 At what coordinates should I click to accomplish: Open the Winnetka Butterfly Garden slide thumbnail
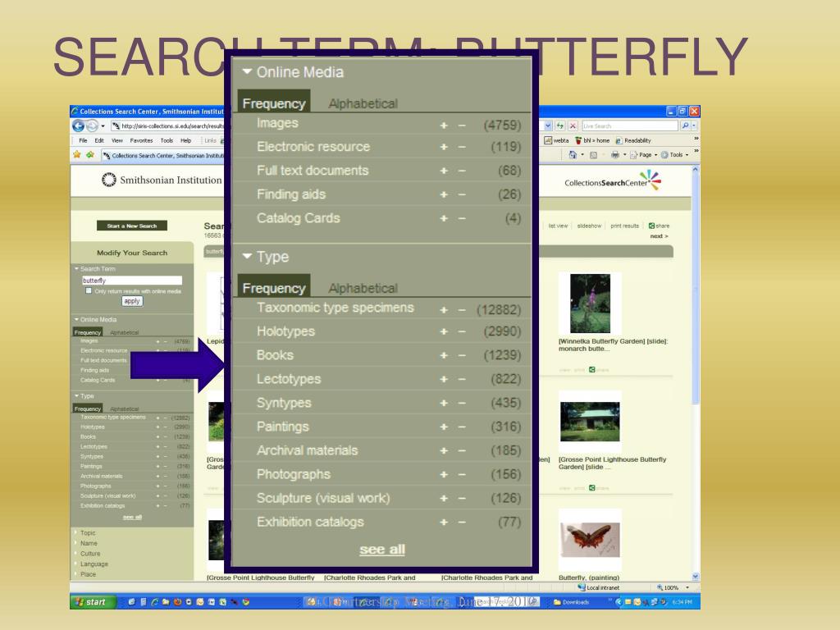click(x=590, y=304)
